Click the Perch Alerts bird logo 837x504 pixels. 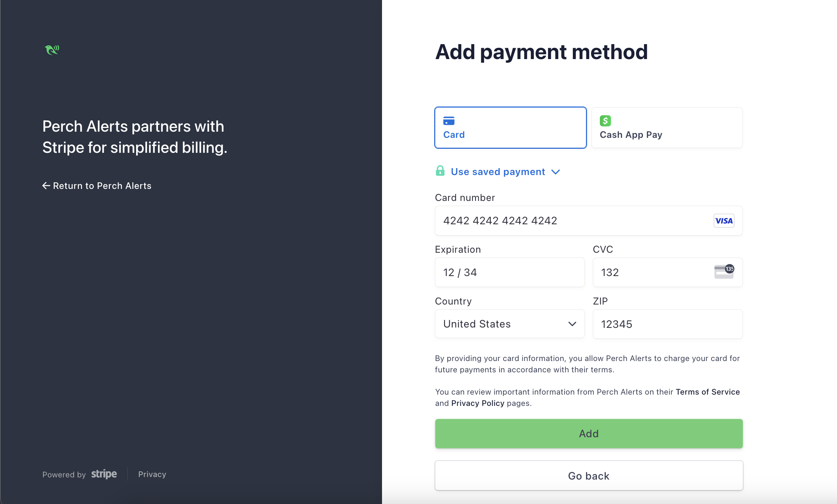pyautogui.click(x=52, y=50)
